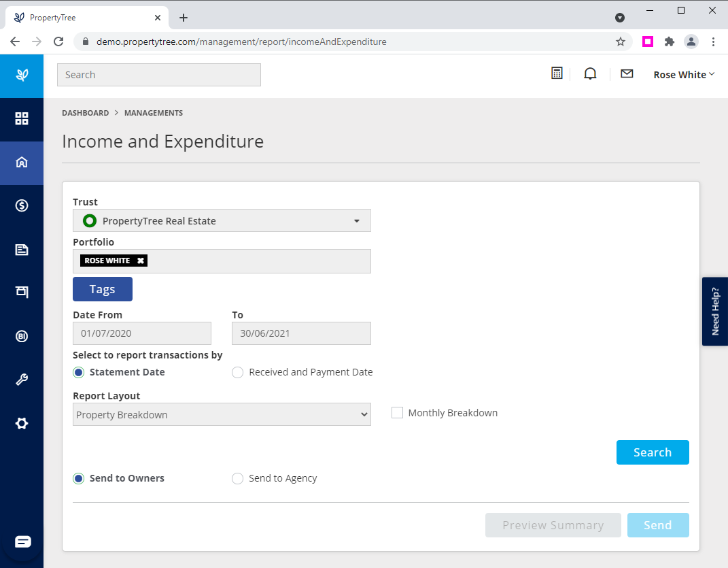
Task: Go to DASHBOARD breadcrumb
Action: pyautogui.click(x=86, y=113)
